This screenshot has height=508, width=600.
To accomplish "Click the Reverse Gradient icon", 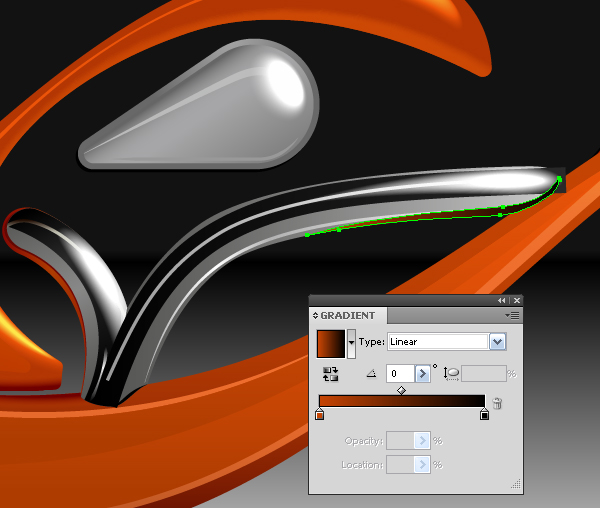I will (330, 374).
